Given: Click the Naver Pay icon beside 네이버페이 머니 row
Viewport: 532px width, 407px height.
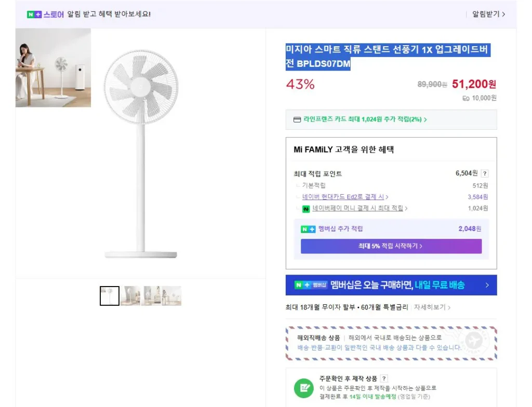Looking at the screenshot, I should coord(305,208).
